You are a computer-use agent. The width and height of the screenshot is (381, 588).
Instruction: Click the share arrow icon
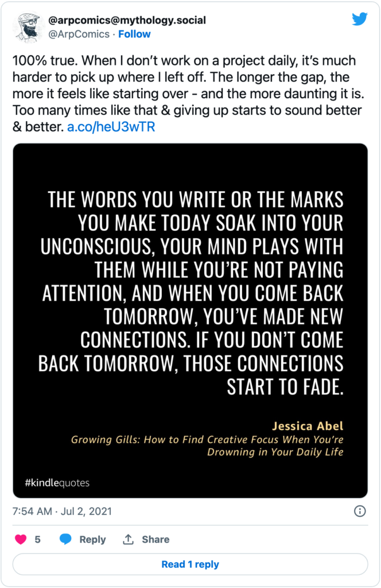coord(128,539)
